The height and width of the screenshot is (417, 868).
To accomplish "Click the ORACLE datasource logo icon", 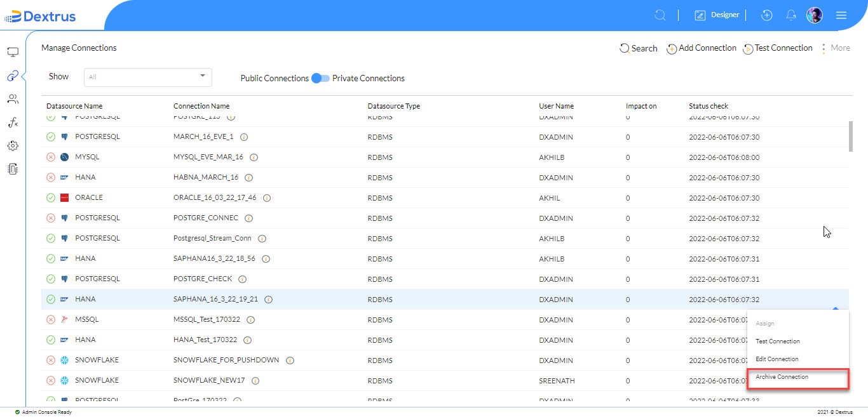I will 64,198.
